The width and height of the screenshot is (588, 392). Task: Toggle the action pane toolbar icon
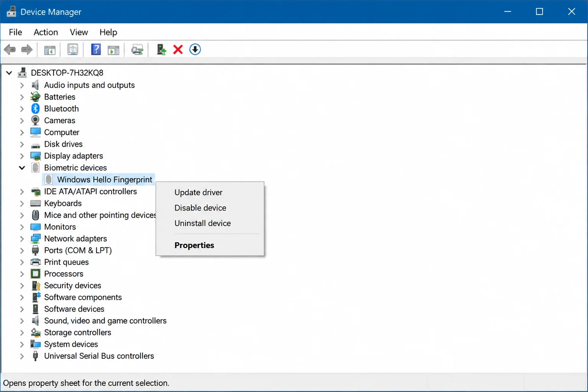tap(113, 50)
